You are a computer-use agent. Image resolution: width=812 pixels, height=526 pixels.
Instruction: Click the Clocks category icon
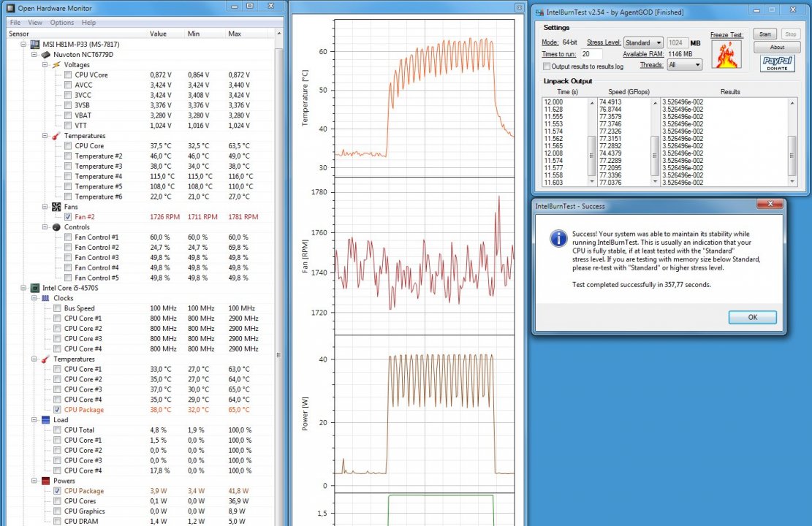pyautogui.click(x=45, y=298)
